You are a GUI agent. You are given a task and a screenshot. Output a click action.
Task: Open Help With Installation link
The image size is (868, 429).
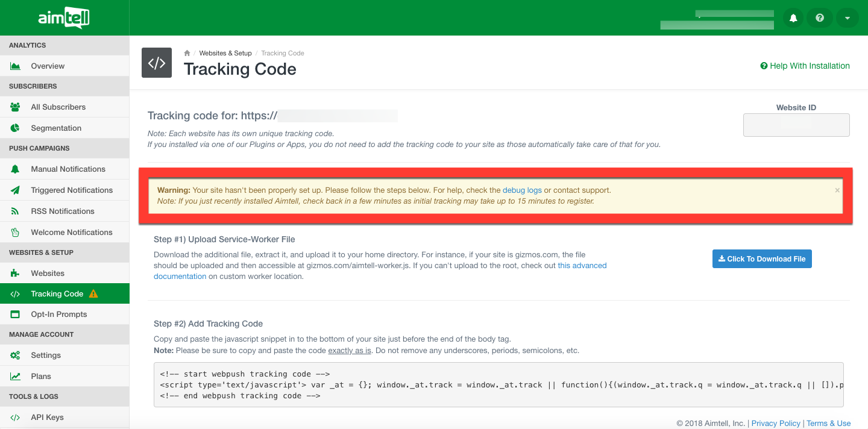(805, 66)
